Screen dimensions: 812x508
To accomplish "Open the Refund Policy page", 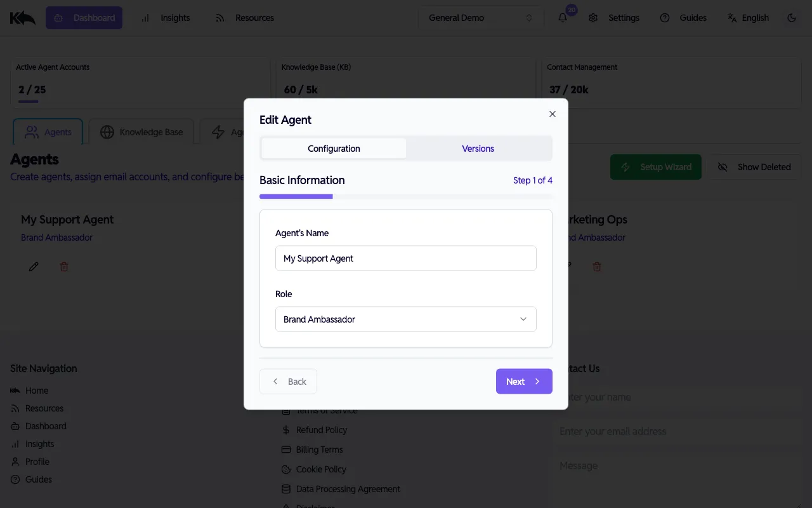I will [x=321, y=430].
